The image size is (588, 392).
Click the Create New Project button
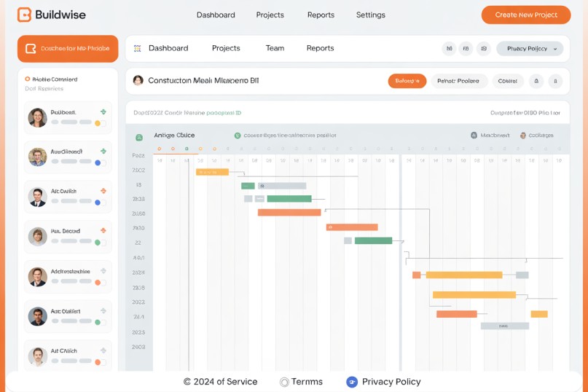pyautogui.click(x=525, y=15)
